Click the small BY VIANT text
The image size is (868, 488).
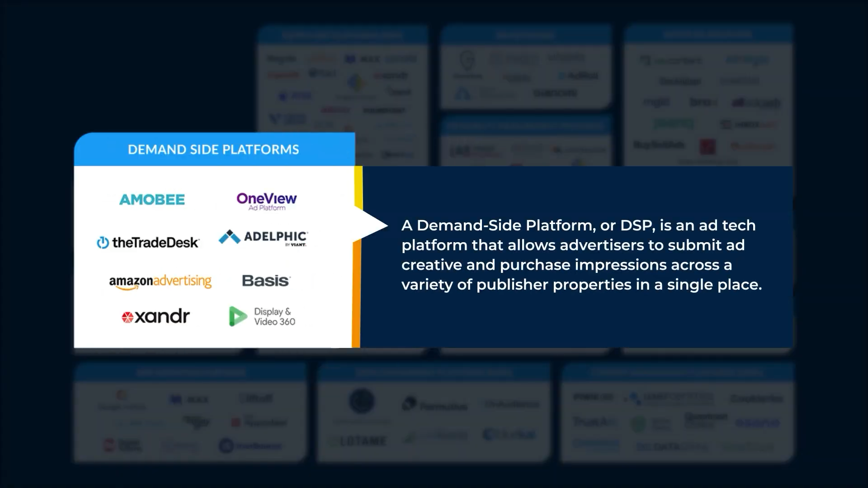click(296, 245)
